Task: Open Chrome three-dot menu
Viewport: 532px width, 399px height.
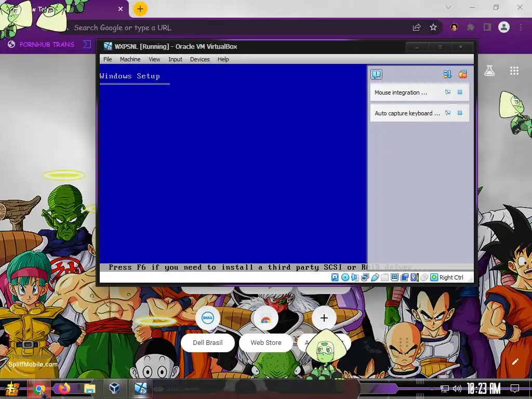Action: click(x=521, y=27)
